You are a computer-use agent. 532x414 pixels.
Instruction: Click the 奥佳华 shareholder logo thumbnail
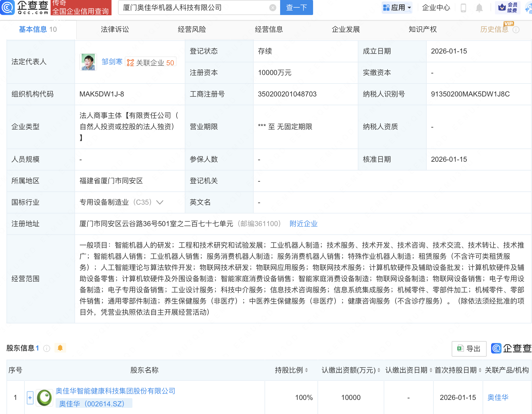click(x=44, y=398)
